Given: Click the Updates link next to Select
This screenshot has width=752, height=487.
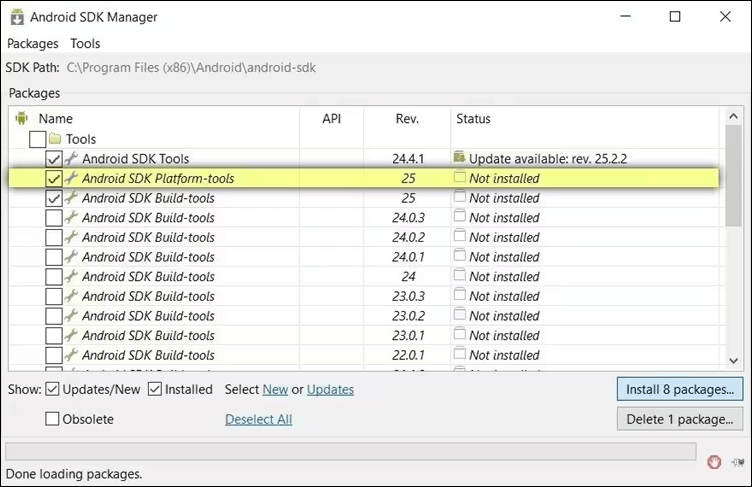Looking at the screenshot, I should pos(330,389).
